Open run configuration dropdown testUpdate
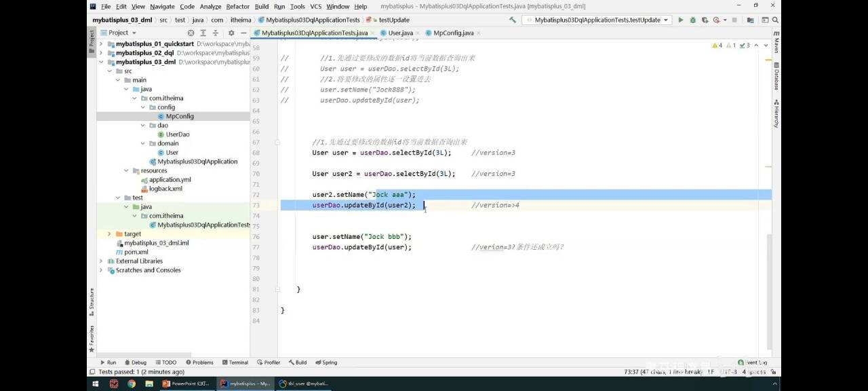 597,20
